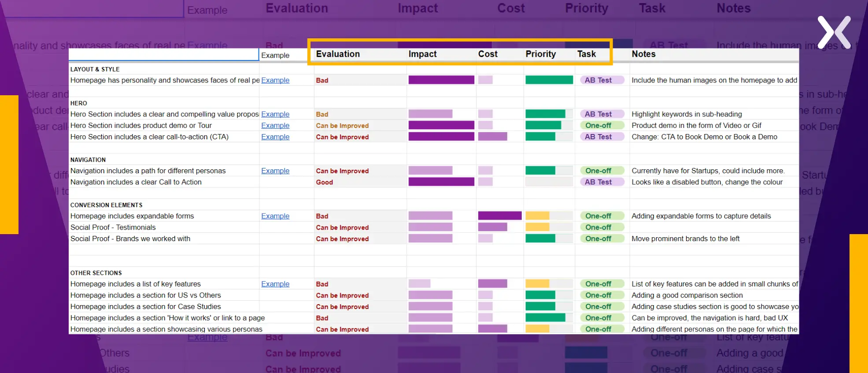Click the Evaluation column header
Image resolution: width=868 pixels, height=373 pixels.
point(338,54)
